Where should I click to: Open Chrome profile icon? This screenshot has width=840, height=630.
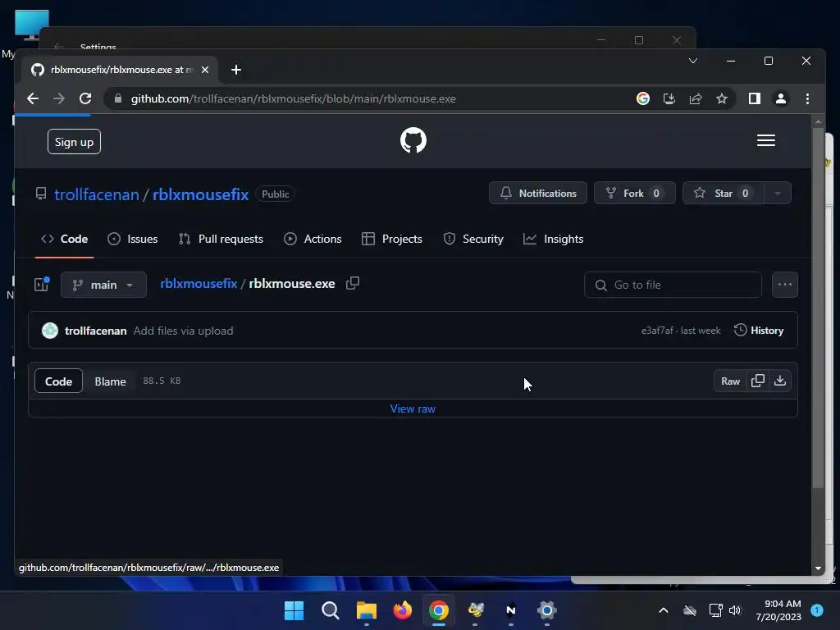point(781,98)
